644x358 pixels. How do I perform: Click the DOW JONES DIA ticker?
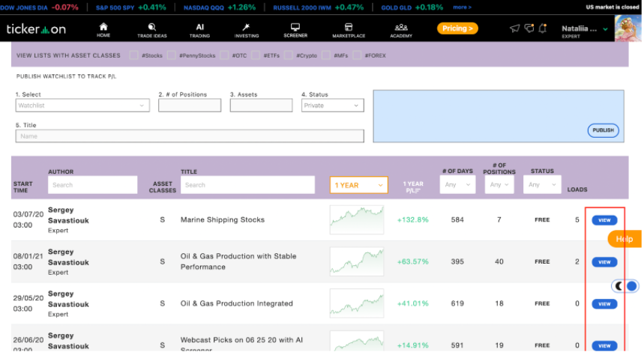(x=40, y=7)
